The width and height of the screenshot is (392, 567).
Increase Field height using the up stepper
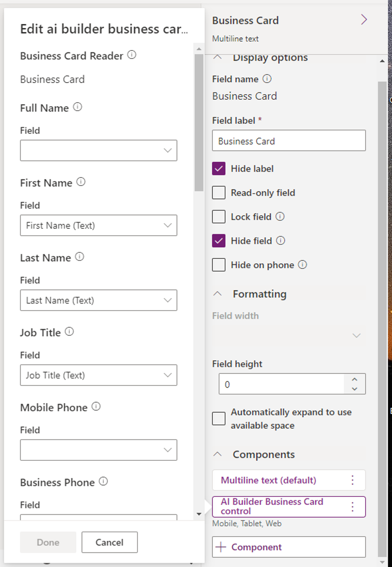pyautogui.click(x=354, y=380)
